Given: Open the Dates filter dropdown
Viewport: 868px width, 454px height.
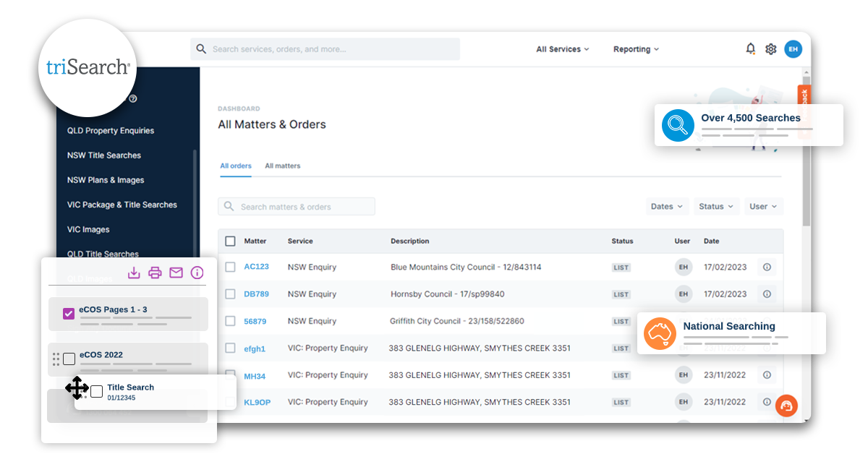Looking at the screenshot, I should coord(667,206).
